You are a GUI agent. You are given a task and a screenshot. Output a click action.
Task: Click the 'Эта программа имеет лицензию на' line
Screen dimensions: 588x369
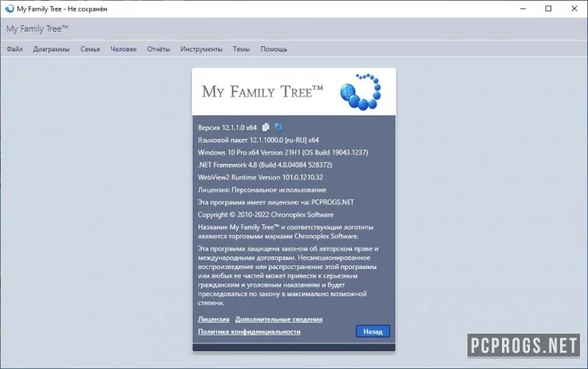(x=276, y=202)
